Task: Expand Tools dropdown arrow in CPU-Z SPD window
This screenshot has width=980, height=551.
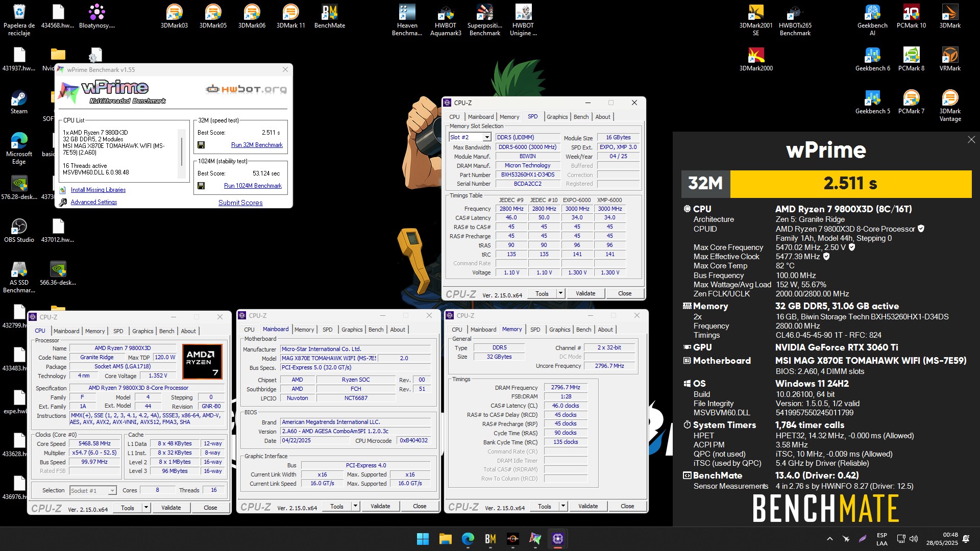Action: click(x=560, y=293)
